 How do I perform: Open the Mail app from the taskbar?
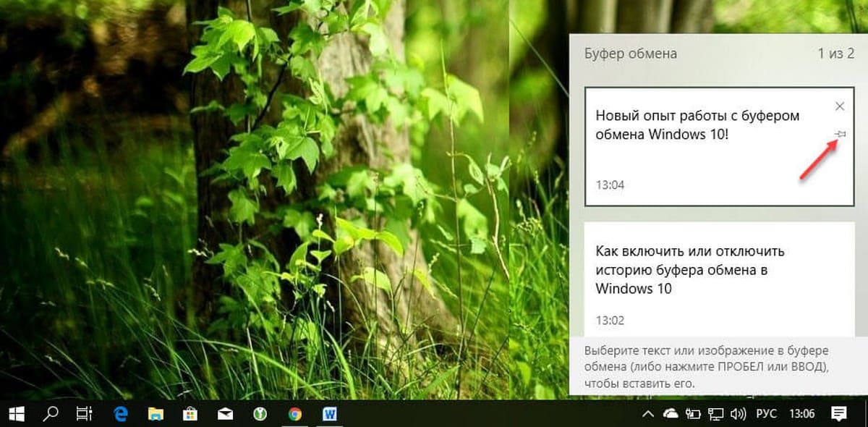click(225, 414)
